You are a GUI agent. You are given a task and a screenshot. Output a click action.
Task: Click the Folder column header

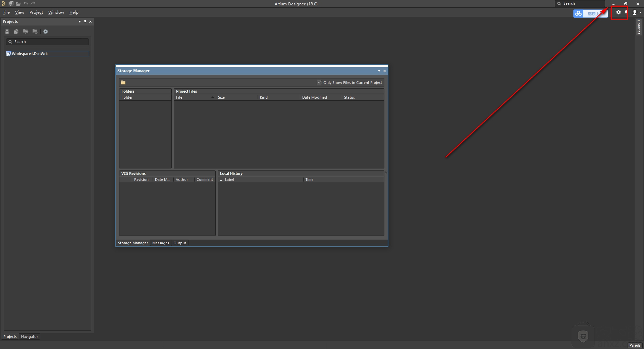click(145, 97)
